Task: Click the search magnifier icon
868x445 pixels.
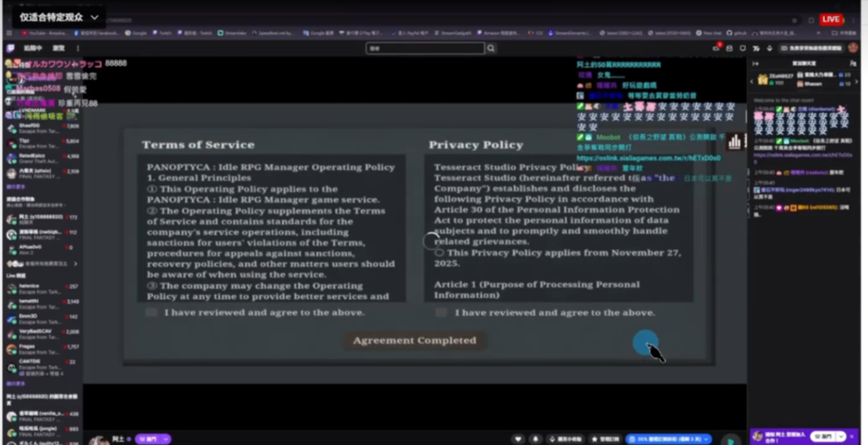Action: (491, 48)
